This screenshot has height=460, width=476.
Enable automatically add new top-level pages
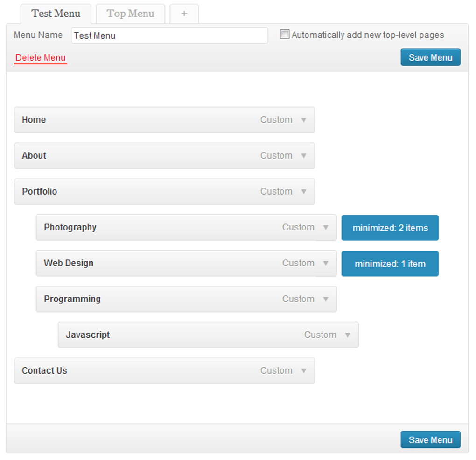click(284, 34)
